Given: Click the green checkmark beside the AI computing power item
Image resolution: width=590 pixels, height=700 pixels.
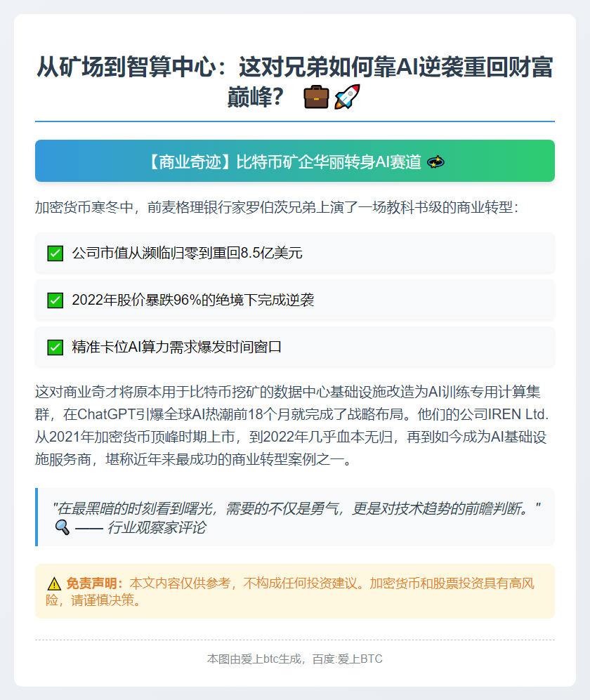Looking at the screenshot, I should (55, 345).
